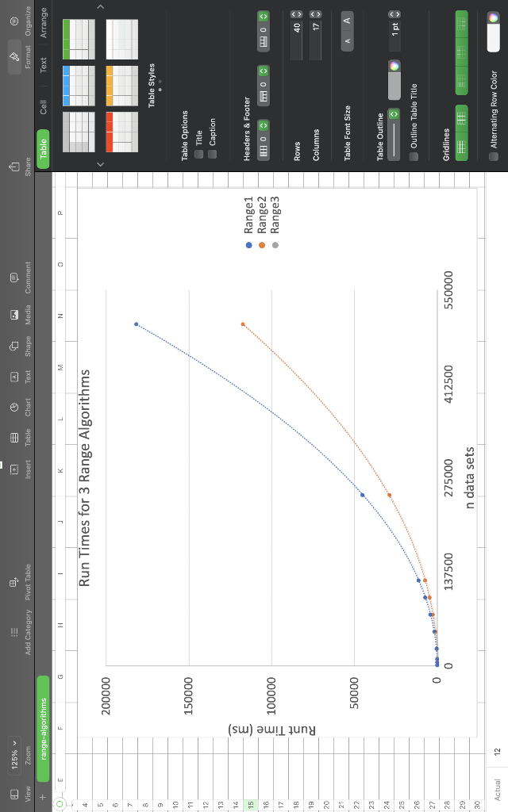
Task: Click the larger table font size A
Action: point(347,21)
